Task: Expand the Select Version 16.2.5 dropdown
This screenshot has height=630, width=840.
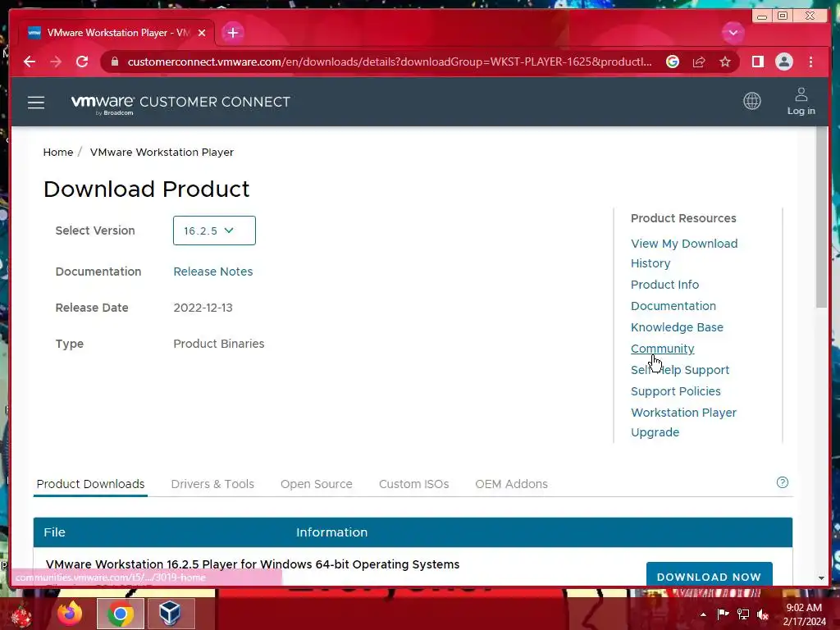Action: point(214,231)
